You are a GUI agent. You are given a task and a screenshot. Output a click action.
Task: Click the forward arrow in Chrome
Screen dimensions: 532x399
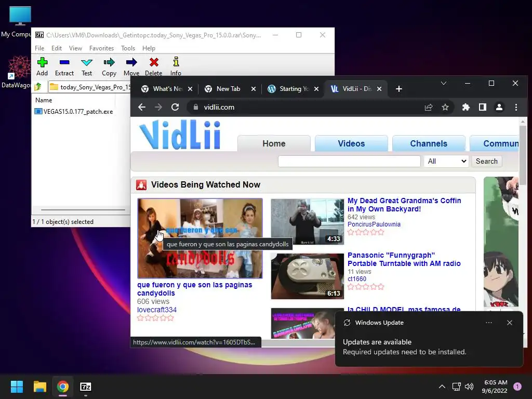158,107
